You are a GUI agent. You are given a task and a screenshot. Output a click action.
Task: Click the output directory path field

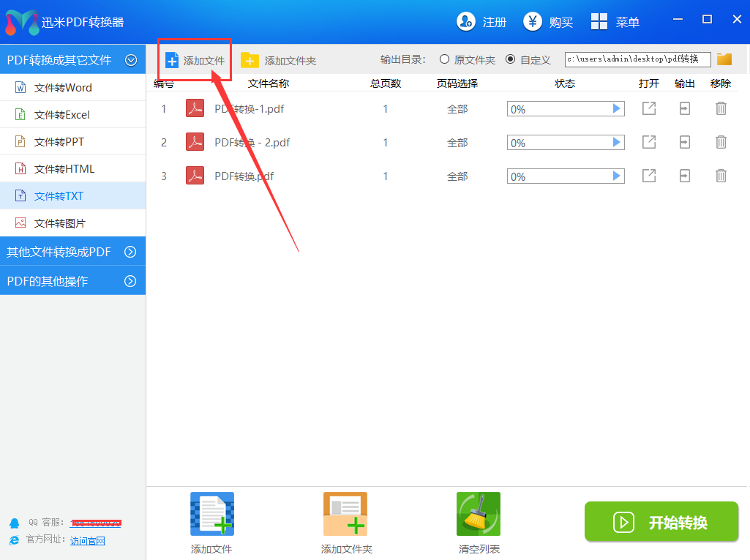637,59
